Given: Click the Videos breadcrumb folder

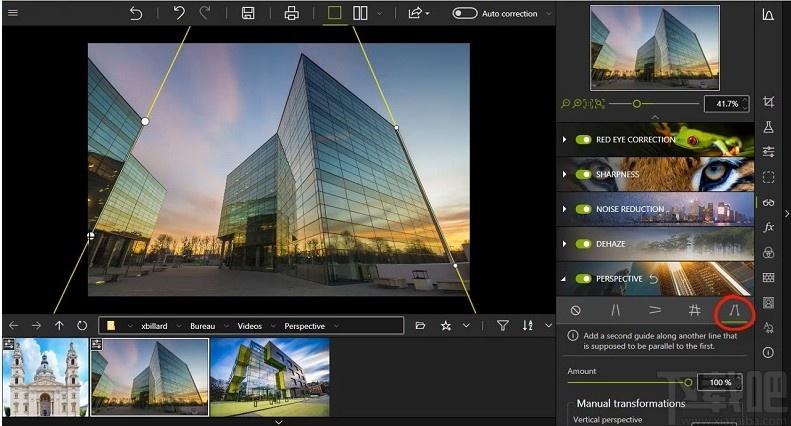Looking at the screenshot, I should click(250, 326).
